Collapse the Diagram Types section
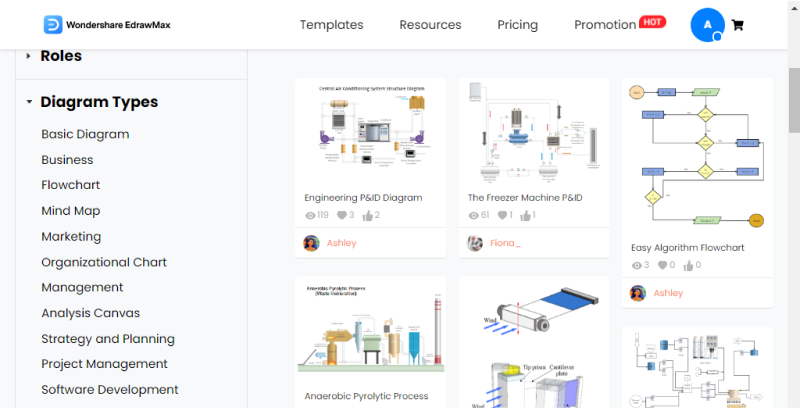Viewport: 800px width, 408px height. point(29,102)
